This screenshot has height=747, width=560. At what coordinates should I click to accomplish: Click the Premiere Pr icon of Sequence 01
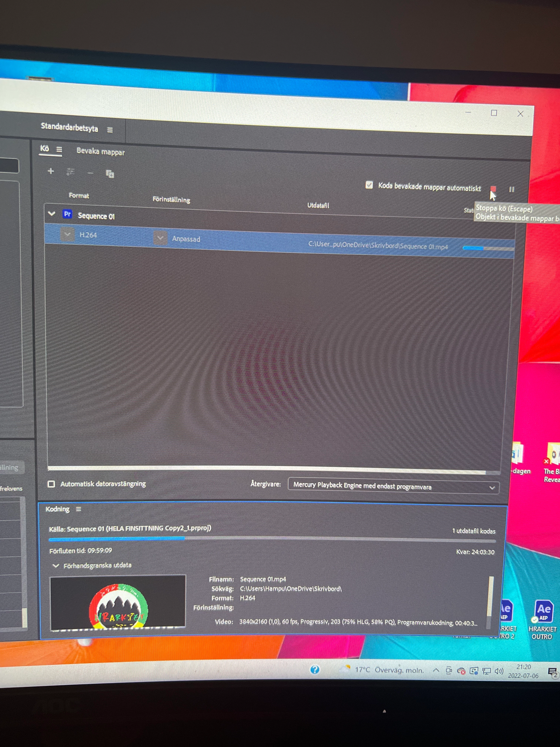pos(67,214)
